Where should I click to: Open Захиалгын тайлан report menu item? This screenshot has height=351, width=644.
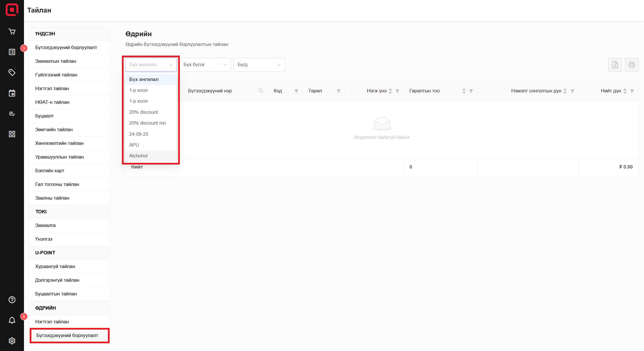pyautogui.click(x=56, y=61)
